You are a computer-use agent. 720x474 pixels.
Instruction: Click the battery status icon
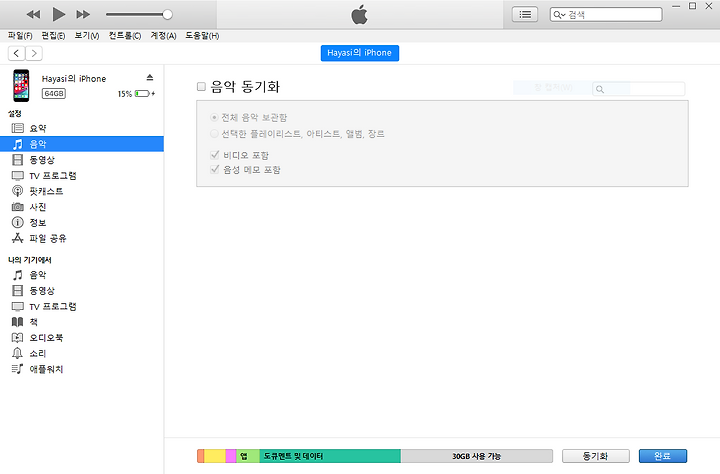tap(143, 94)
